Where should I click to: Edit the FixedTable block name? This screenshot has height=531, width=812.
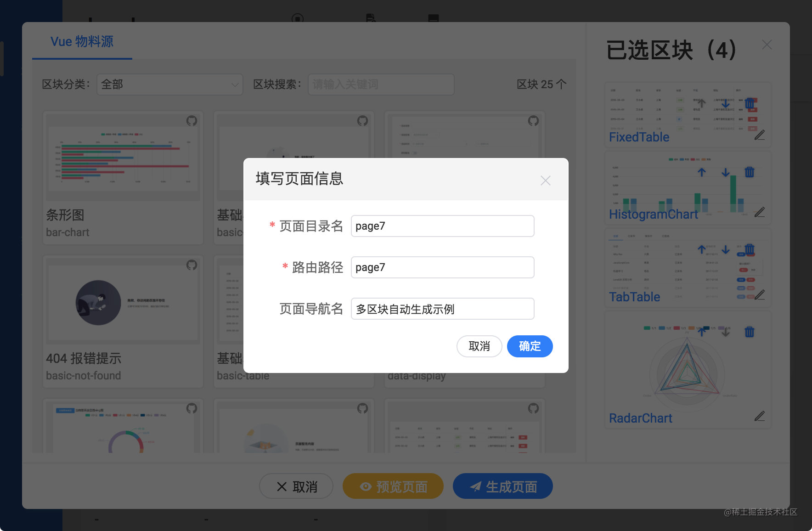coord(760,135)
